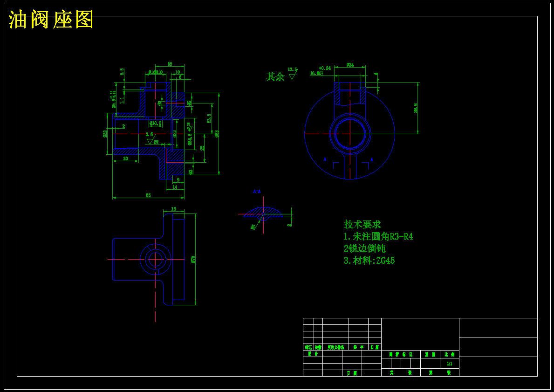Click the note 1.未注圆角R3-R4
Screen dimensions: 554x392
pyautogui.click(x=378, y=236)
